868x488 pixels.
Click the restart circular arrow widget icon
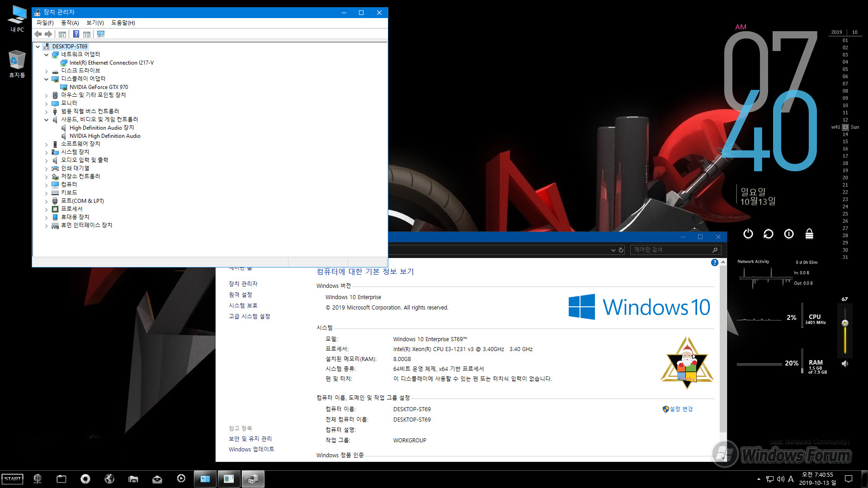(x=769, y=234)
